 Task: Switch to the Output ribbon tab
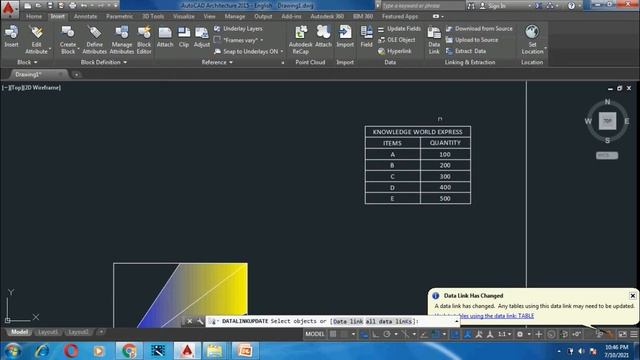[263, 16]
